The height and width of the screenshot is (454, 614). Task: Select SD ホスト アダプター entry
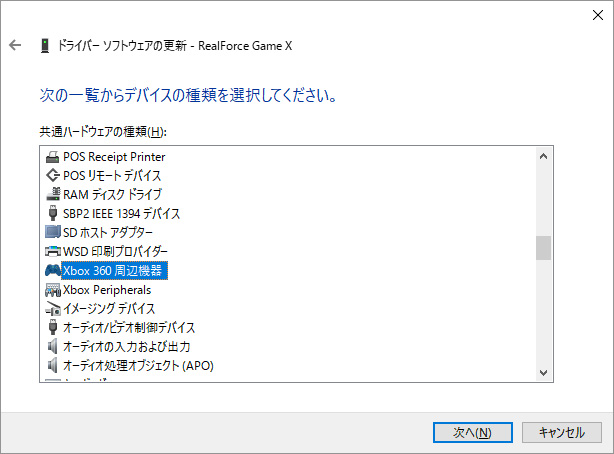(108, 232)
